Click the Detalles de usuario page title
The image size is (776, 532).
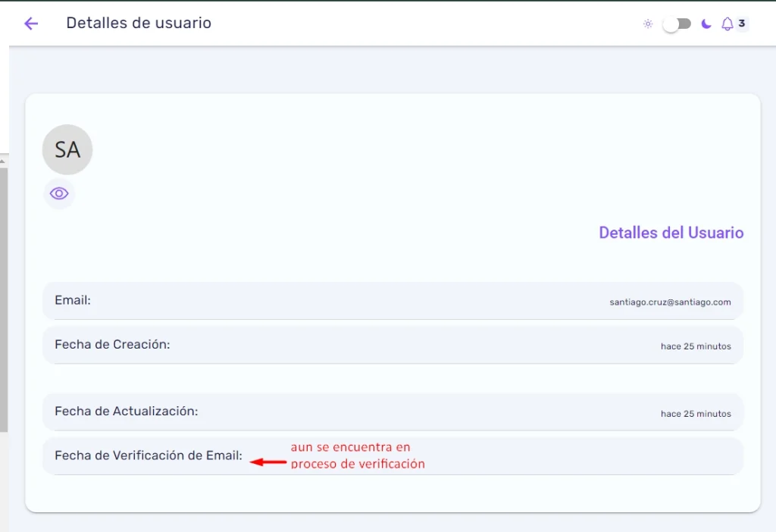139,23
